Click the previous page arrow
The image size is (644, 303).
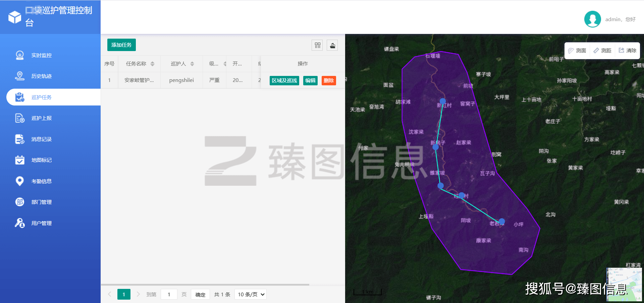point(110,294)
